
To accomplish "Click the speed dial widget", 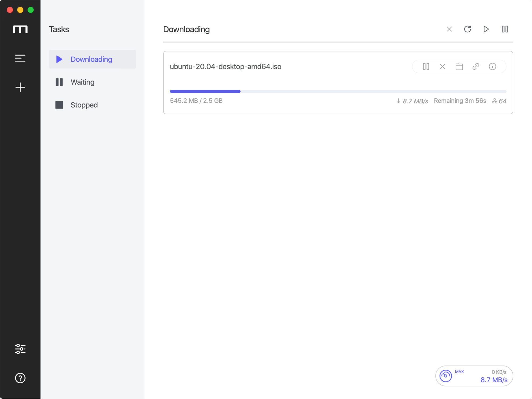I will [x=446, y=376].
